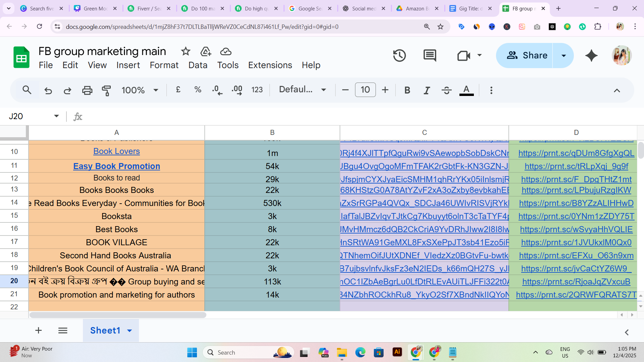644x362 pixels.
Task: Open the Data menu
Action: click(198, 65)
